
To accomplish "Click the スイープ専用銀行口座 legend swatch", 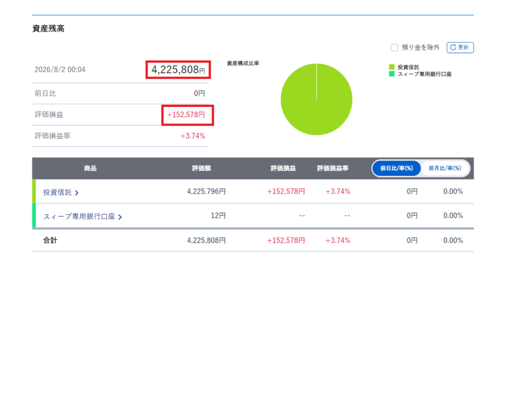I will click(392, 74).
